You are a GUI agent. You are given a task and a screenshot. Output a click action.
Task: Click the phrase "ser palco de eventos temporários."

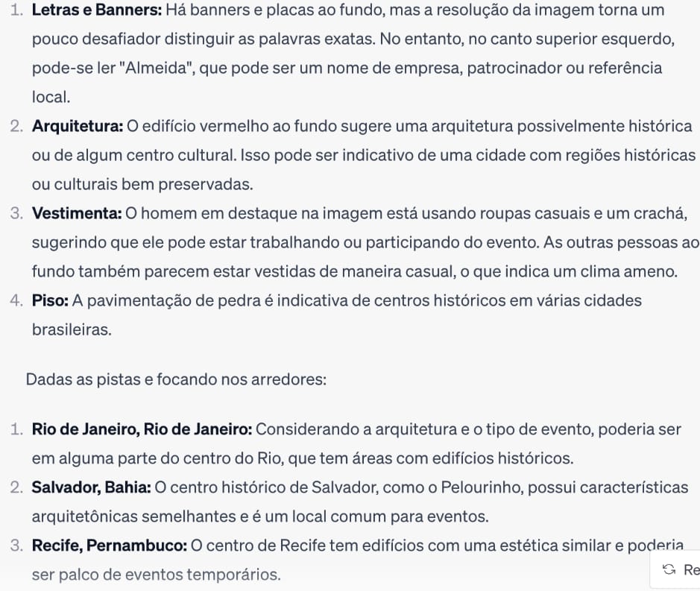157,575
